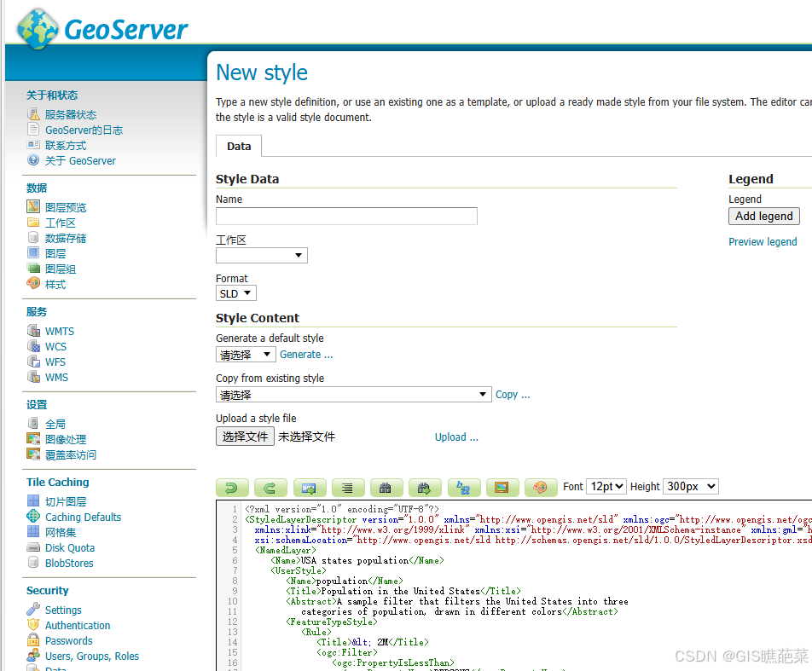
Task: Open WFS service settings
Action: (x=55, y=362)
